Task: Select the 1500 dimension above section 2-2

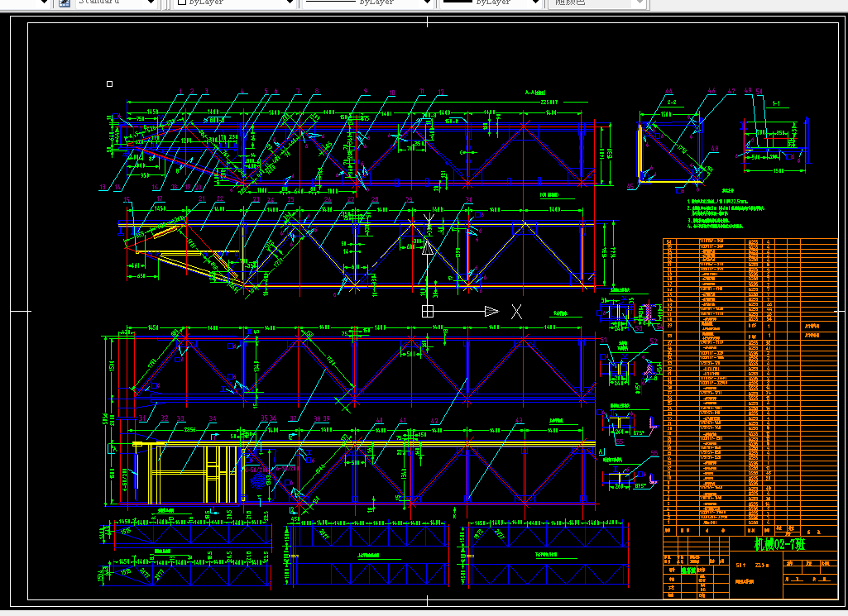Action: click(666, 115)
